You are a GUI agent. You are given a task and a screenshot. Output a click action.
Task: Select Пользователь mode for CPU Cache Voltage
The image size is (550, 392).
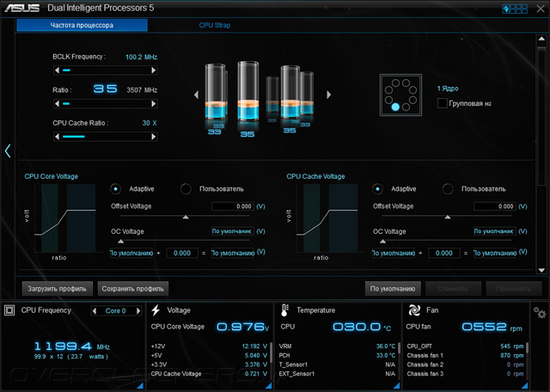coord(448,189)
